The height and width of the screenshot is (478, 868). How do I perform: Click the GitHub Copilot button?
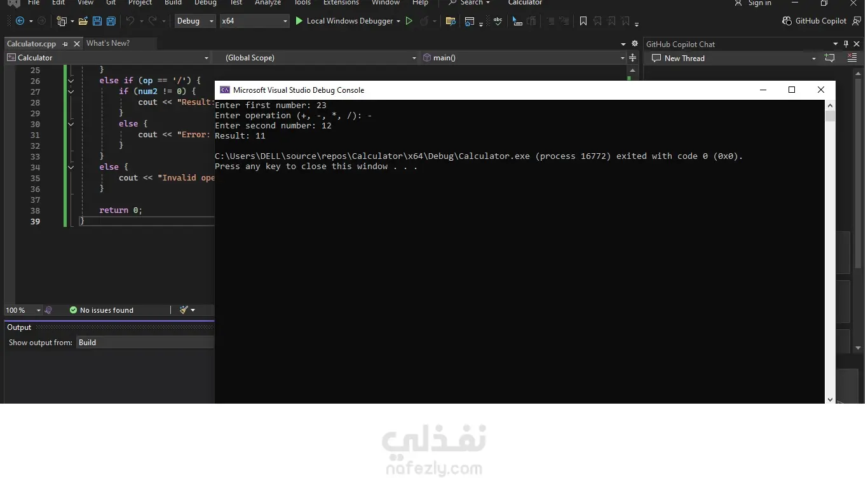[x=815, y=21]
